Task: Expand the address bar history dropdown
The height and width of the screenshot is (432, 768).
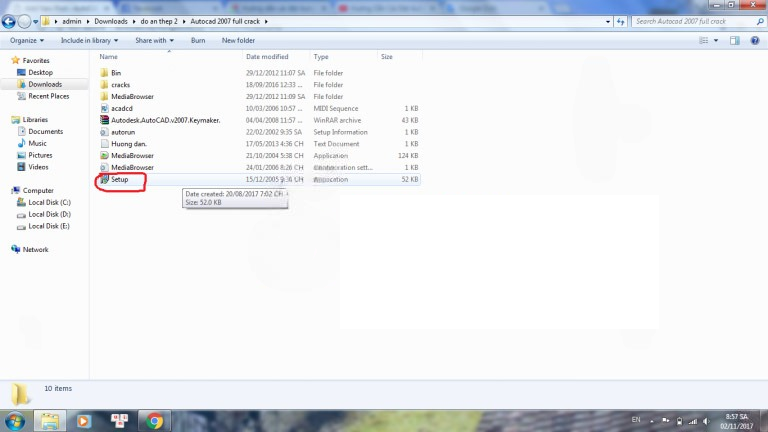Action: (608, 22)
